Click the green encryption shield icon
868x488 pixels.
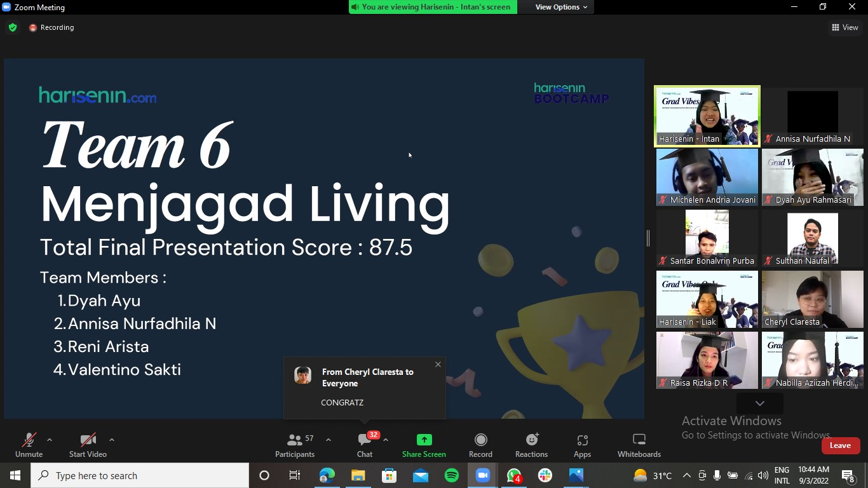coord(13,27)
